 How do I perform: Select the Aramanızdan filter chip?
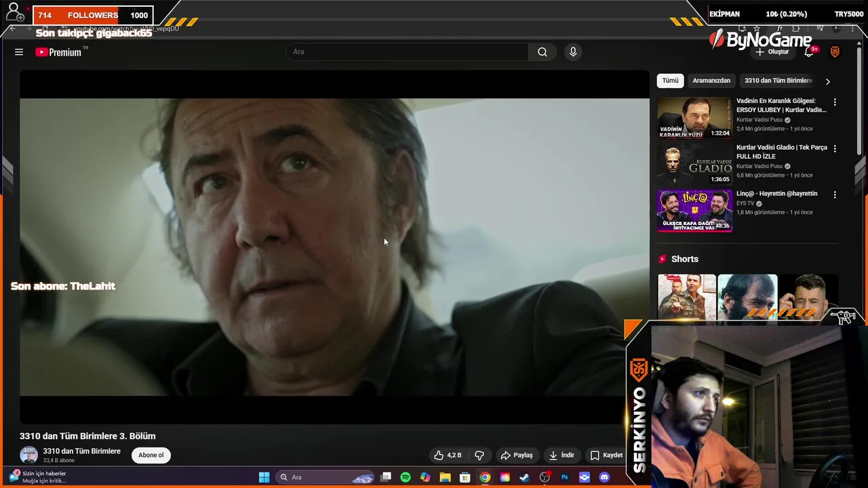pos(711,81)
